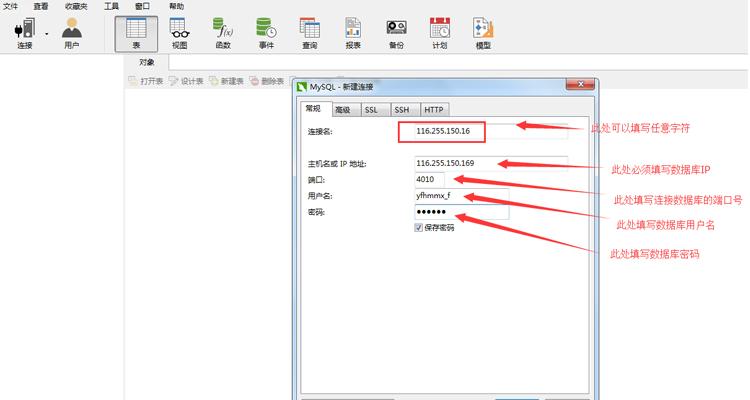This screenshot has height=400, width=750.
Task: Select the 表 (Table) toolbar icon
Action: [135, 33]
